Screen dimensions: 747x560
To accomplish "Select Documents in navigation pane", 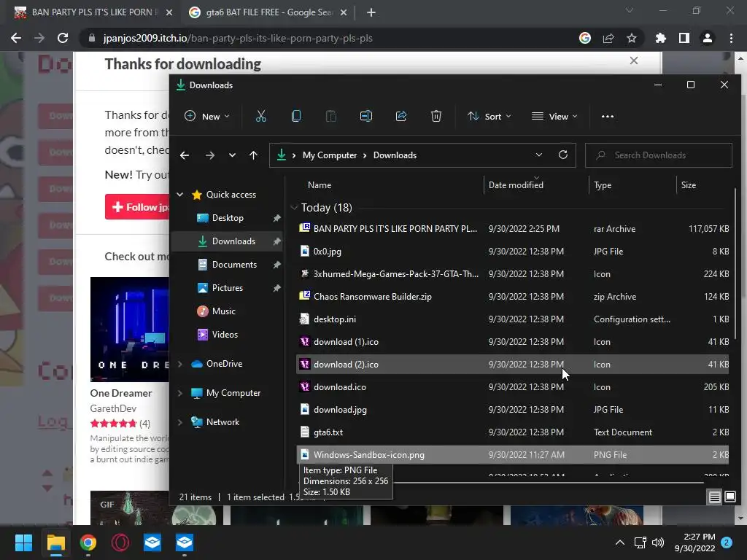I will 234,264.
